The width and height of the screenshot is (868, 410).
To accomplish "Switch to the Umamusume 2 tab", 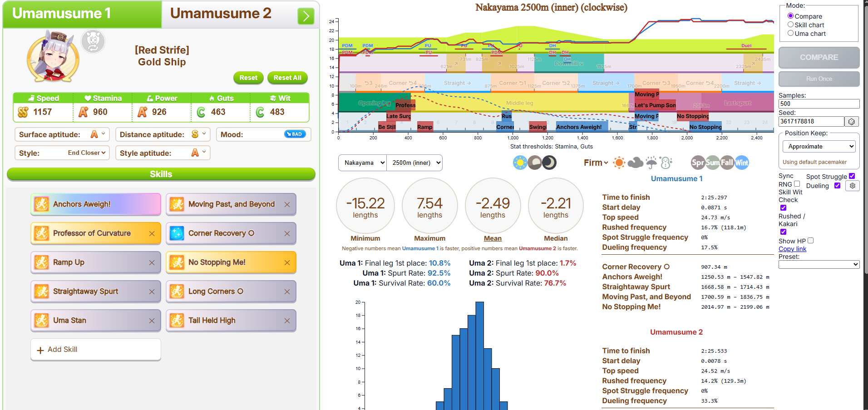I will click(x=221, y=14).
